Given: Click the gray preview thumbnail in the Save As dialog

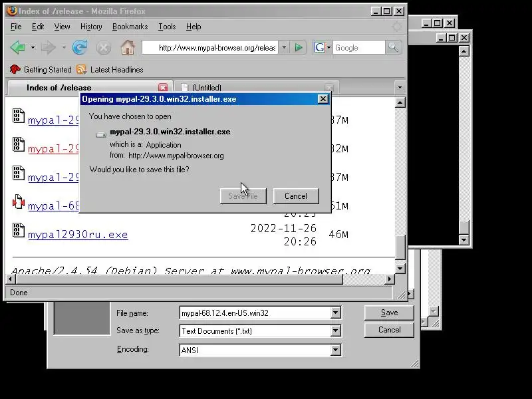Looking at the screenshot, I should click(x=82, y=318).
